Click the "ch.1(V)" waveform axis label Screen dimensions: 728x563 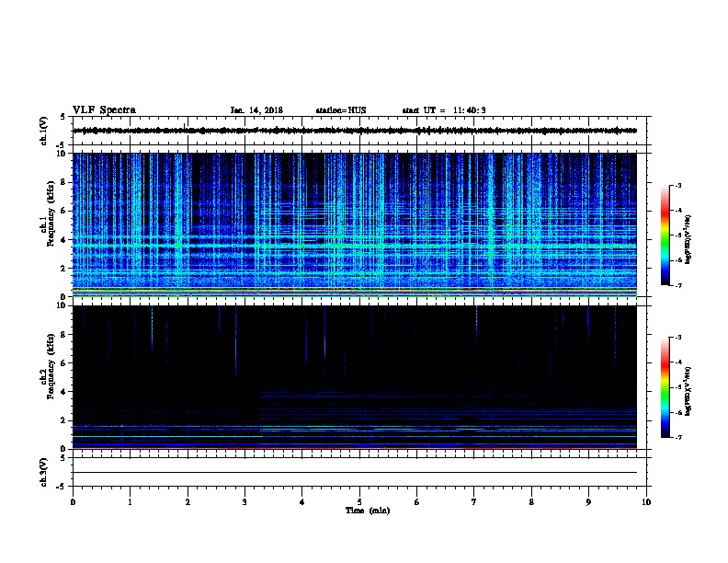tap(43, 131)
